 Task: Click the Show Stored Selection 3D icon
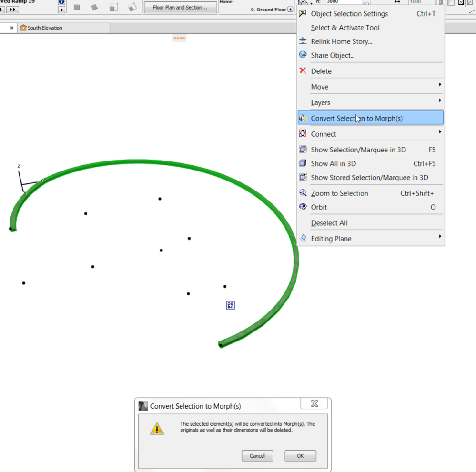point(303,177)
